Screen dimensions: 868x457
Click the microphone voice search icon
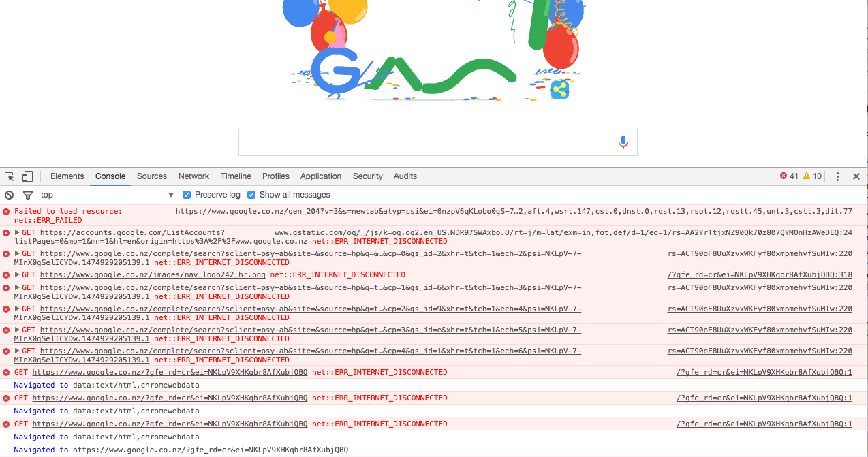click(623, 142)
